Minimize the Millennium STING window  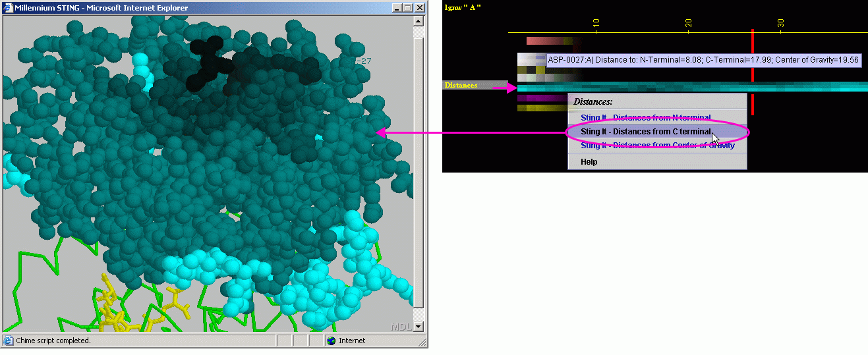[x=396, y=8]
